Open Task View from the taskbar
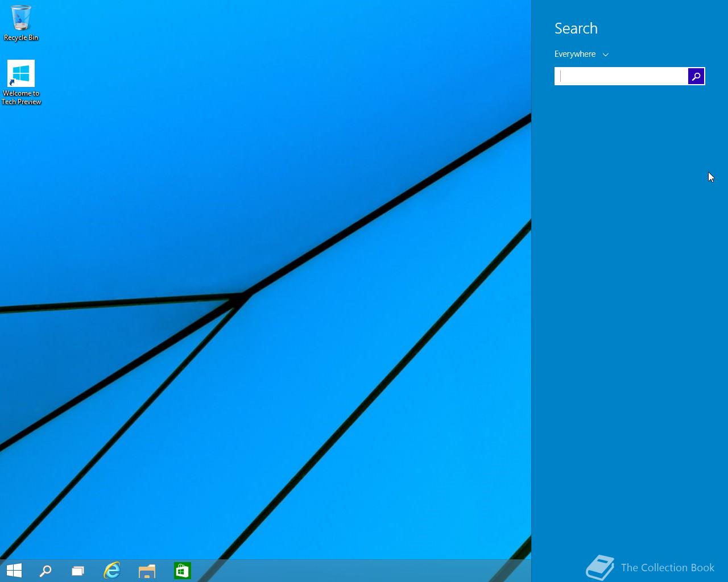The image size is (728, 582). [78, 571]
